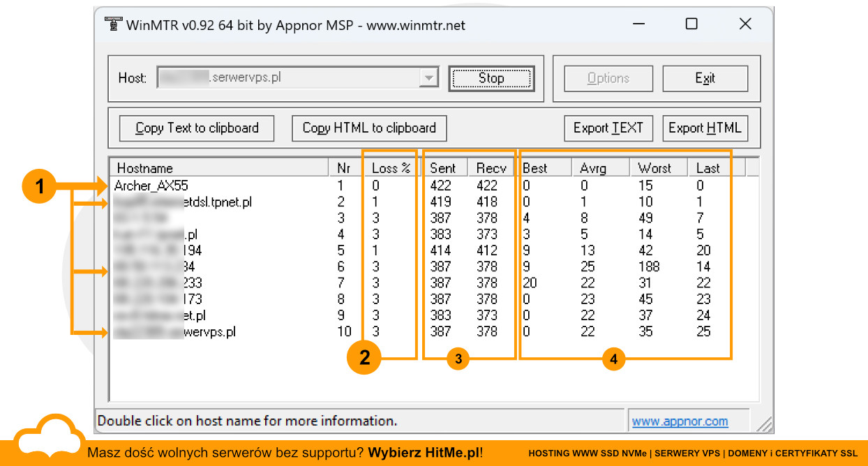
Task: Click the Recv column header
Action: click(491, 168)
